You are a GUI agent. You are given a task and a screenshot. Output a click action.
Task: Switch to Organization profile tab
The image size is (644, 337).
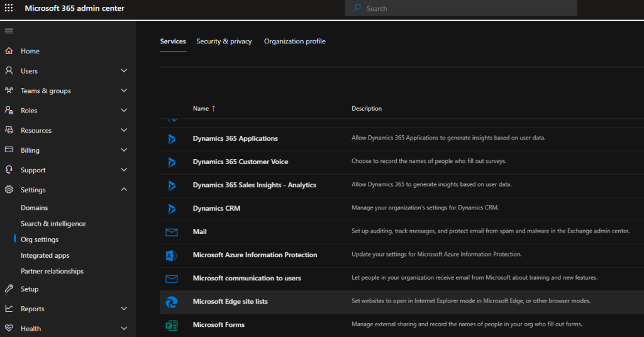[294, 41]
